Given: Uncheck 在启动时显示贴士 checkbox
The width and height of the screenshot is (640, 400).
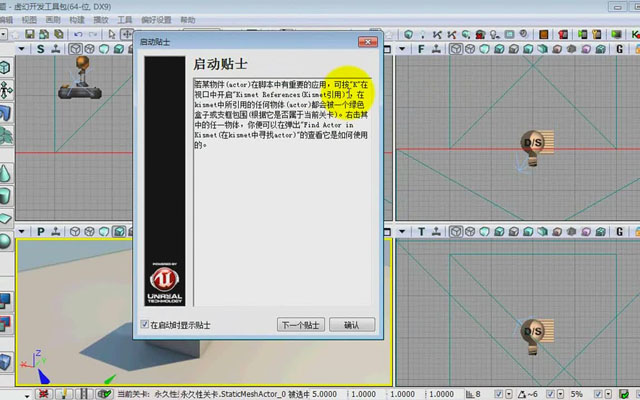Looking at the screenshot, I should [144, 324].
